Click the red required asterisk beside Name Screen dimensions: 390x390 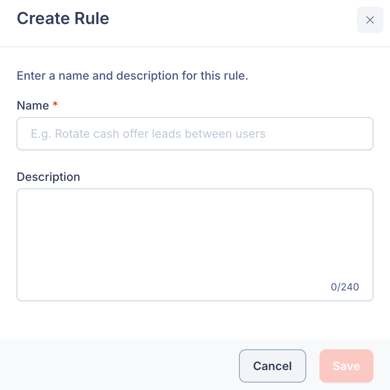[x=55, y=104]
